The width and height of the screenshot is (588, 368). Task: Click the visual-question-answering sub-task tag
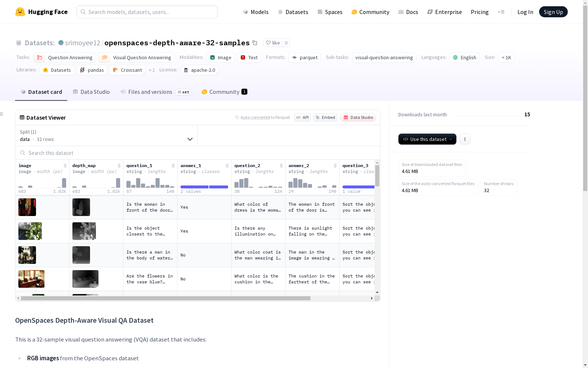pyautogui.click(x=384, y=57)
